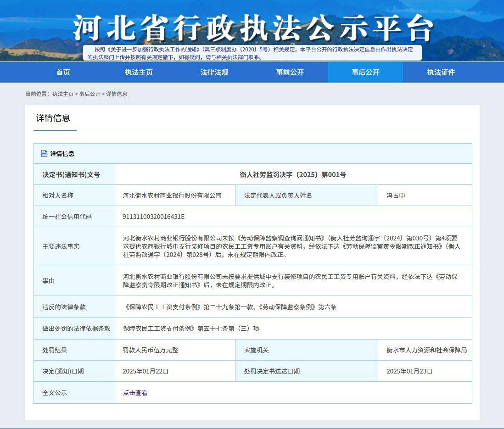This screenshot has width=504, height=429.
Task: Click 保障农民工工资支付条例》第五十七条 value
Action: 191,329
